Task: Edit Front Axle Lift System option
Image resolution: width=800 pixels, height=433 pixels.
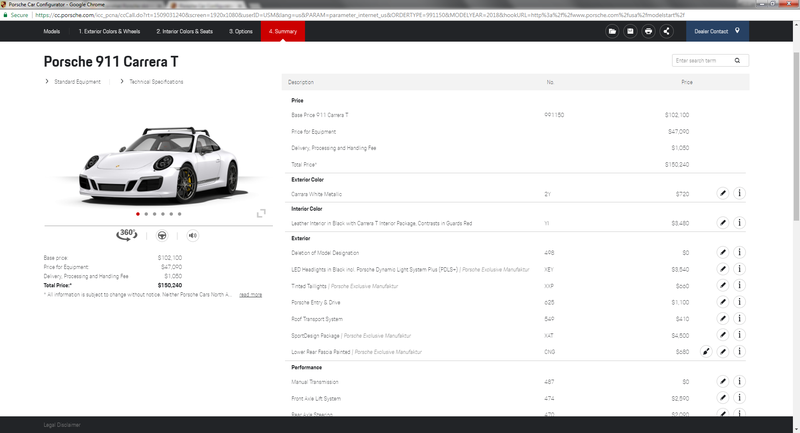Action: tap(722, 398)
